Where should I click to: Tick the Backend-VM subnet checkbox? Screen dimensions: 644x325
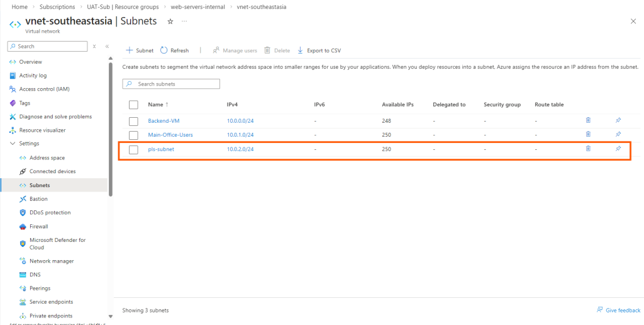click(x=133, y=120)
